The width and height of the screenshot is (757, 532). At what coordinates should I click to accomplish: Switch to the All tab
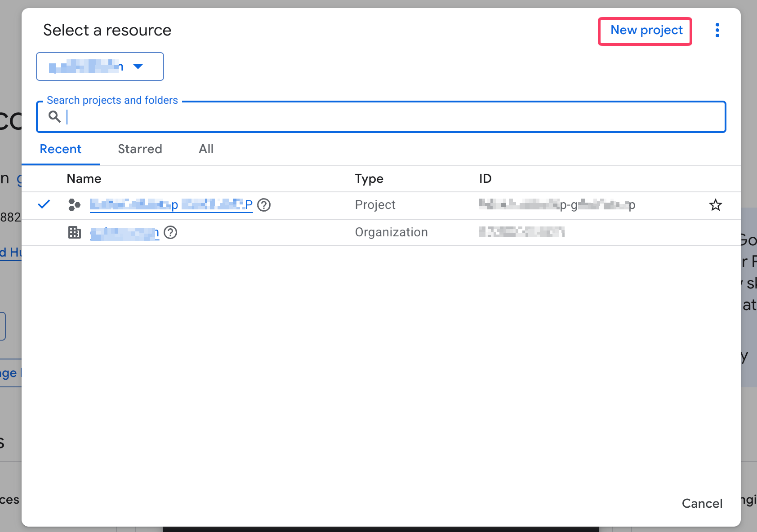coord(206,149)
